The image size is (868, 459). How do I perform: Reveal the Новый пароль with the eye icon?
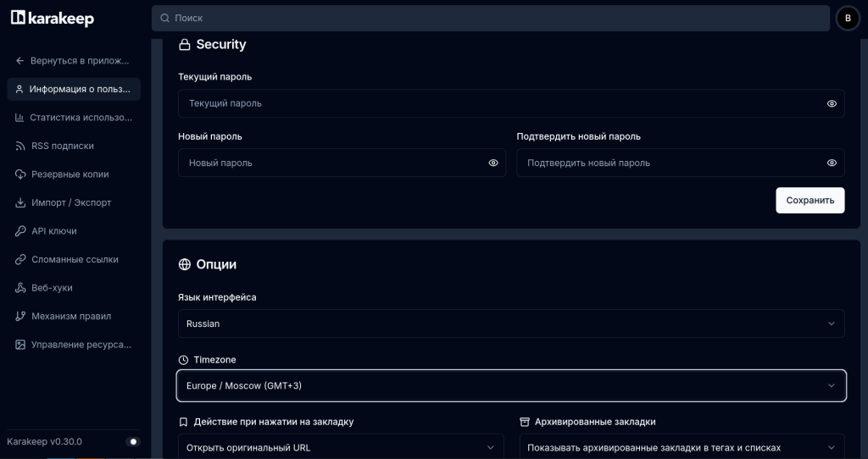coord(493,163)
